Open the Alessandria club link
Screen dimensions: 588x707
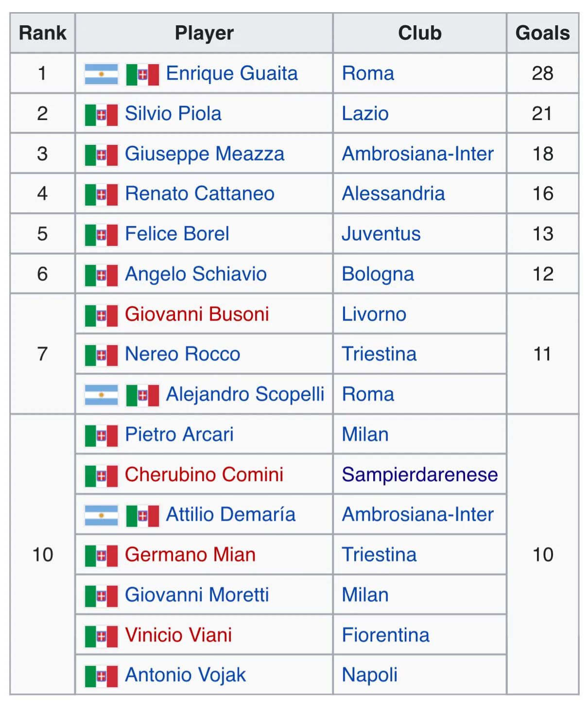(x=393, y=194)
